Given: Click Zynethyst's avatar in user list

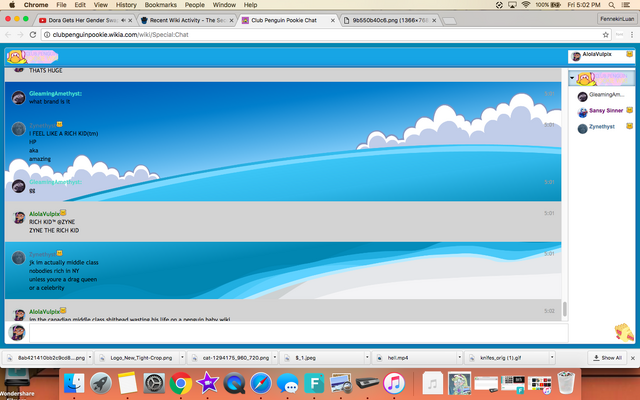Looking at the screenshot, I should 582,128.
